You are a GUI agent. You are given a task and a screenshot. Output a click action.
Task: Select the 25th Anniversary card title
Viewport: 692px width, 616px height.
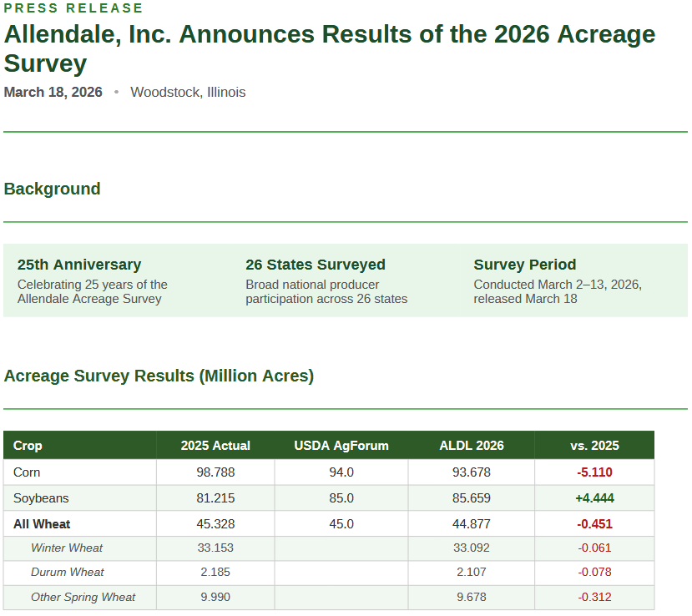click(x=79, y=265)
